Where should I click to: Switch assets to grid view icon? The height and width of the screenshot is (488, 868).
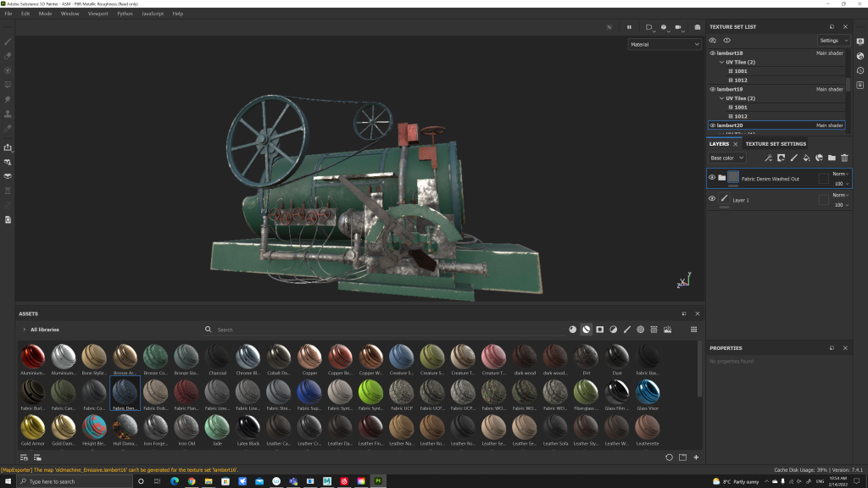pyautogui.click(x=693, y=330)
